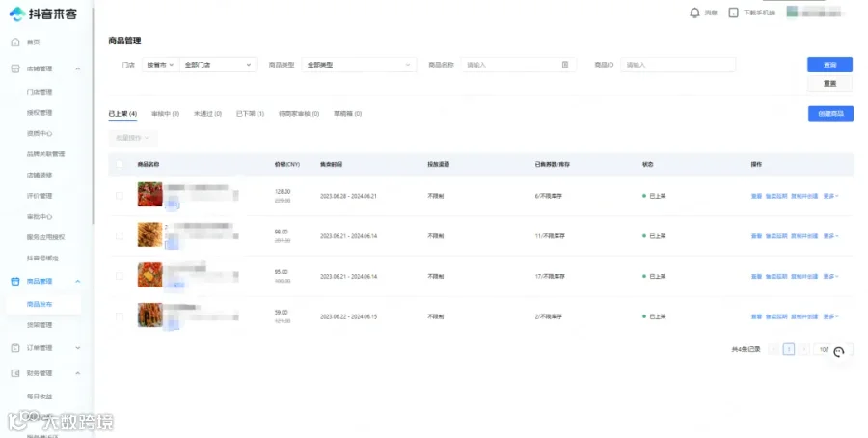Tick the checkbox for the 95.00 product row
The image size is (868, 438).
(119, 276)
